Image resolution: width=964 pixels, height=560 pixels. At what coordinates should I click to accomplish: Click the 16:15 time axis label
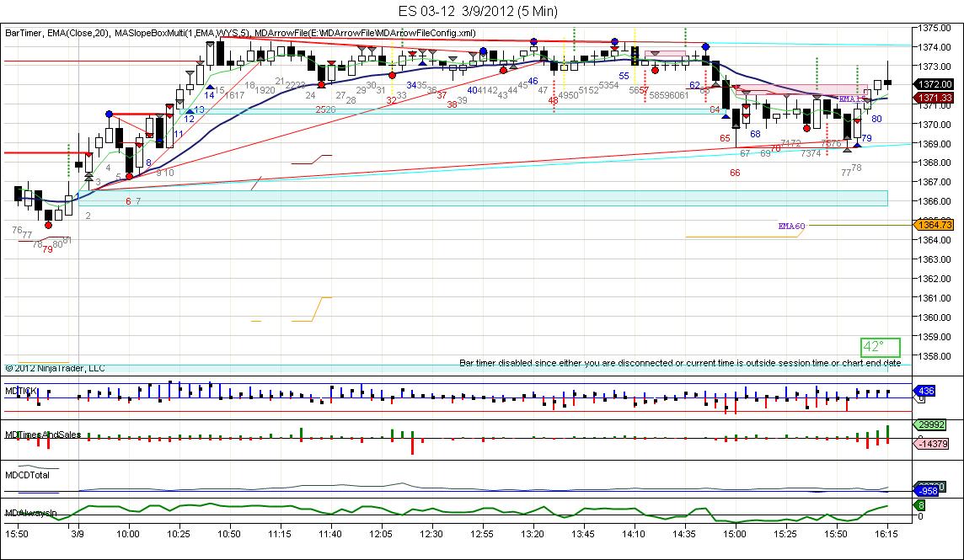tap(886, 534)
